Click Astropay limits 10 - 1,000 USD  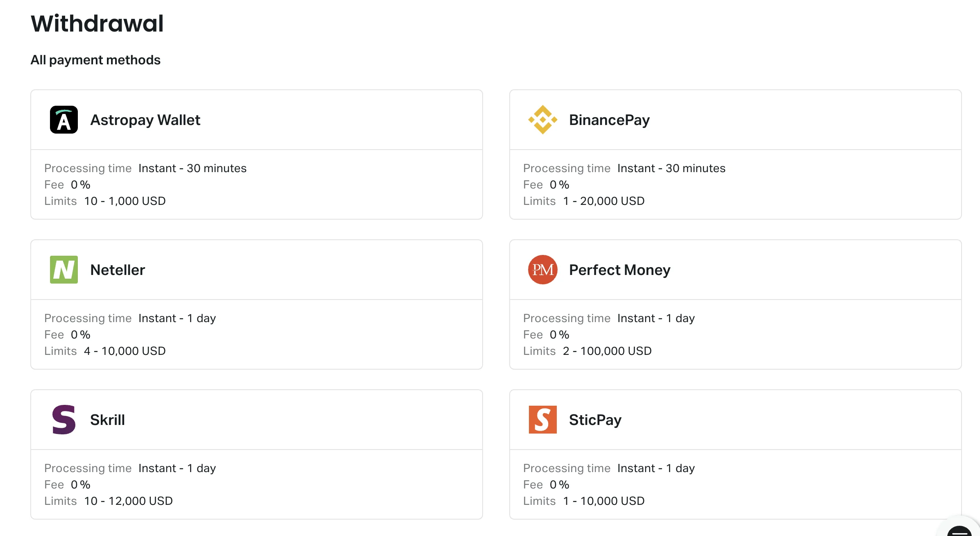125,201
